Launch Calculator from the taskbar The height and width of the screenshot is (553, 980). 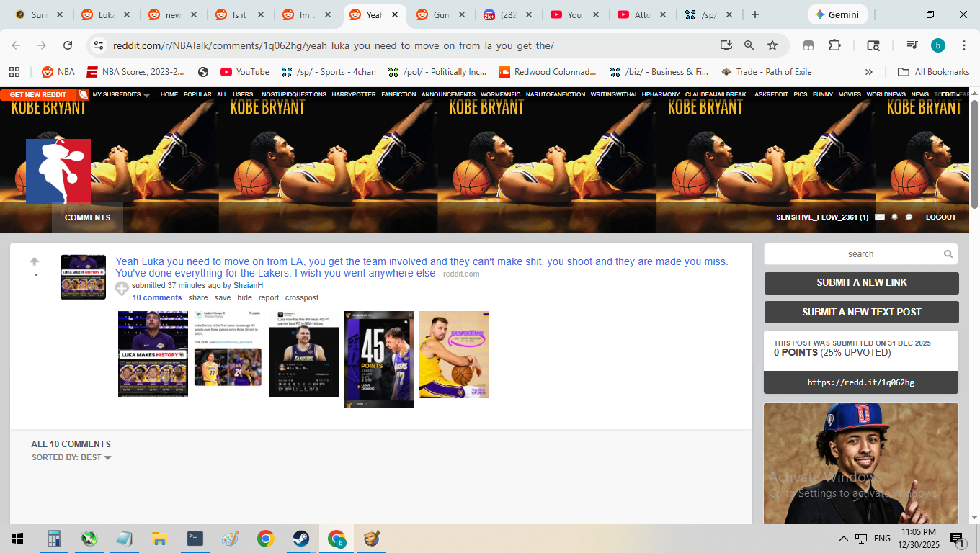pos(53,539)
